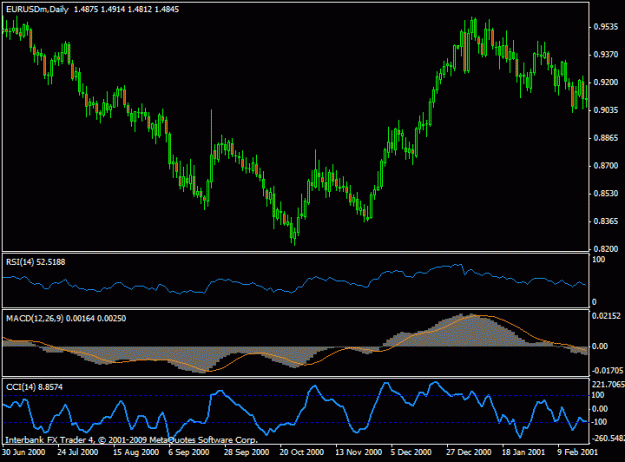This screenshot has width=625, height=462.
Task: Click the 0.8865 price axis label
Action: coord(606,138)
